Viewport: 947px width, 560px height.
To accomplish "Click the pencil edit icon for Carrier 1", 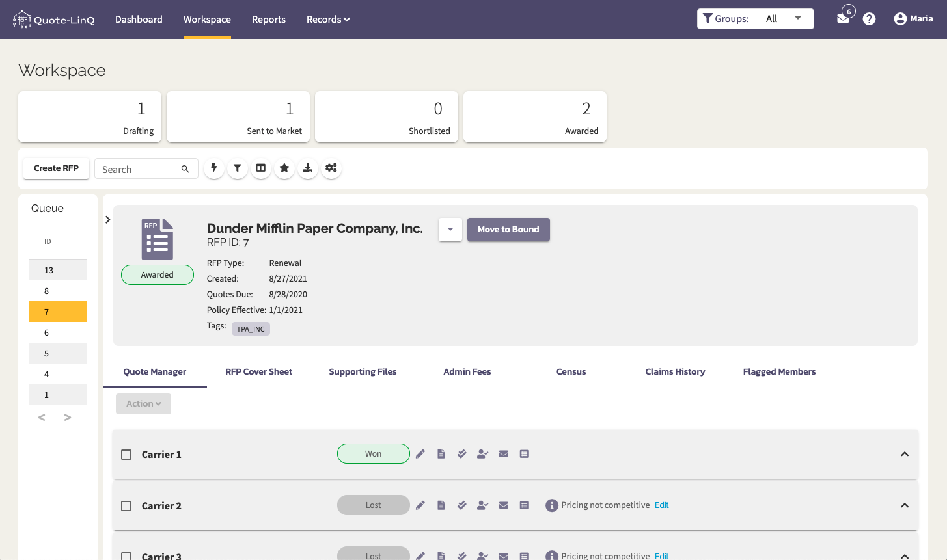I will (420, 454).
